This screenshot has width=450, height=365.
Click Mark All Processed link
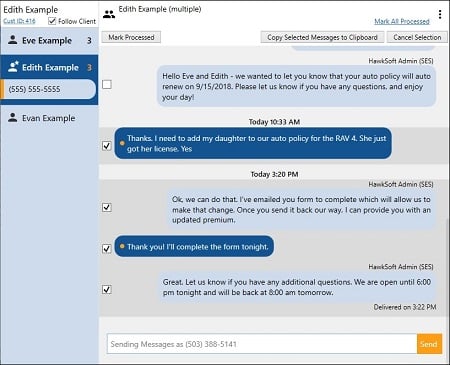tap(402, 21)
